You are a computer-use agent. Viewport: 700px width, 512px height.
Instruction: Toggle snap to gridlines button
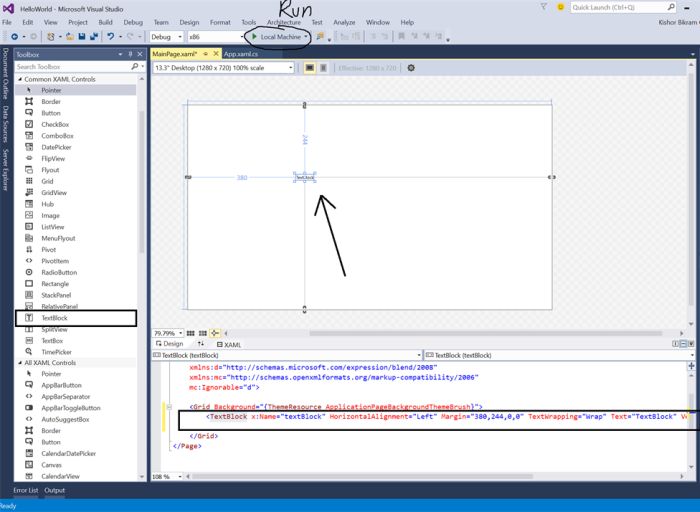(x=203, y=333)
